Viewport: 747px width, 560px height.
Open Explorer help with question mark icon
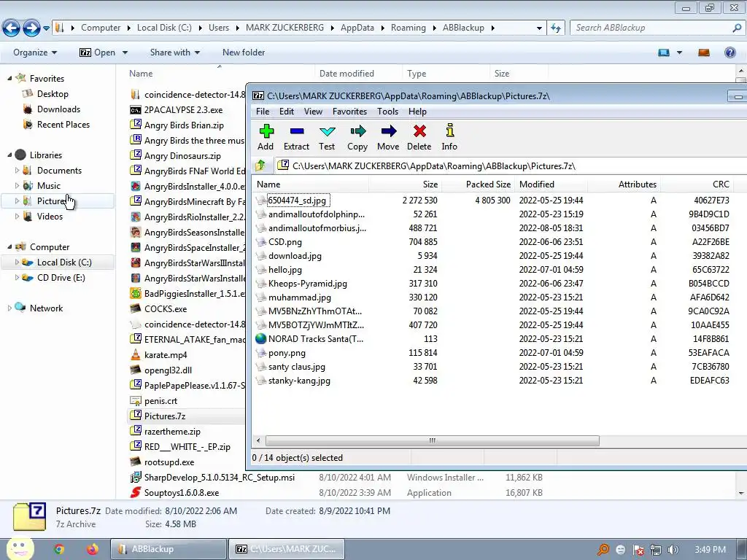pyautogui.click(x=729, y=52)
